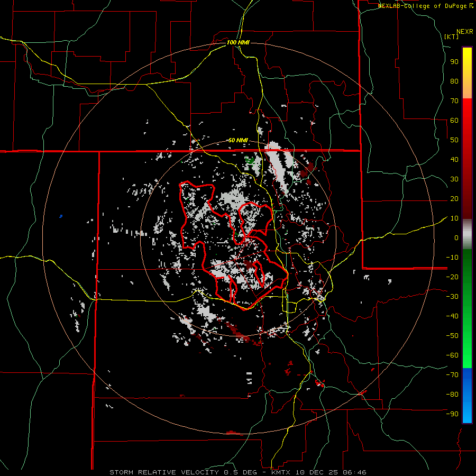Click the isolated blue pixel on the left side
Screen dimensions: 476x476
61,216
